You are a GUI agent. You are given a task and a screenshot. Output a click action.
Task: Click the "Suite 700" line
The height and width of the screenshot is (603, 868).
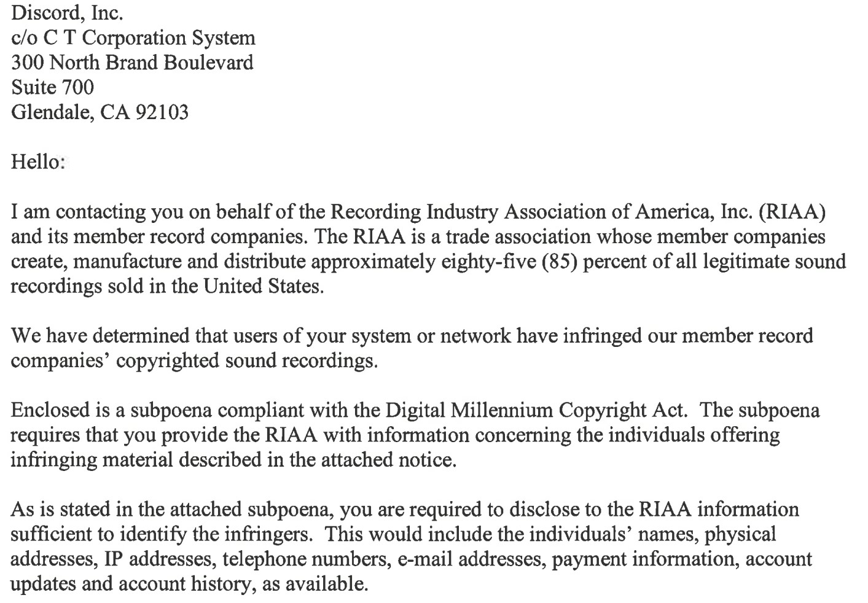(52, 87)
